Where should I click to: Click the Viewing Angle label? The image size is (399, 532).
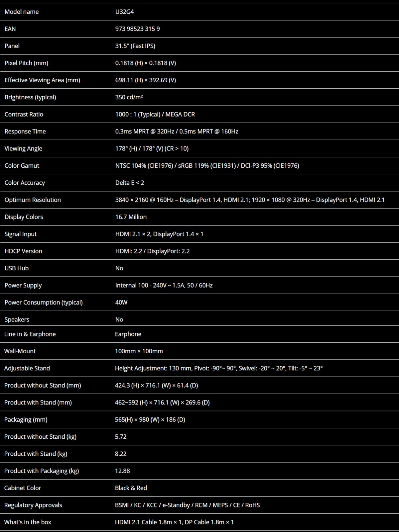coord(23,148)
